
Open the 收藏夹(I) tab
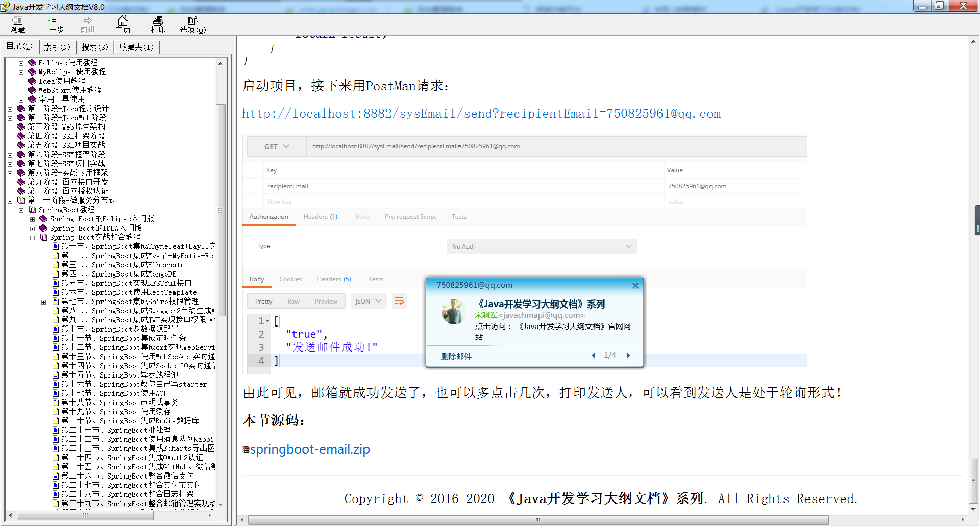(136, 46)
